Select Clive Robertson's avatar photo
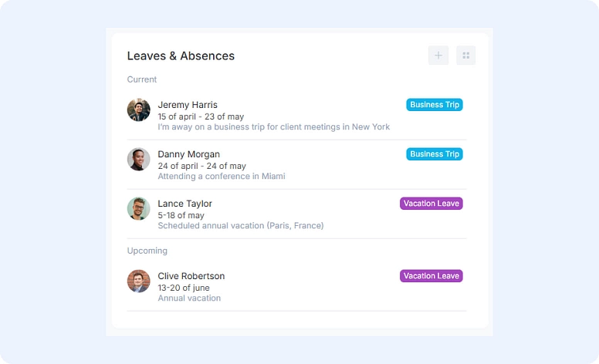Screen dimensions: 599x364 pos(139,281)
